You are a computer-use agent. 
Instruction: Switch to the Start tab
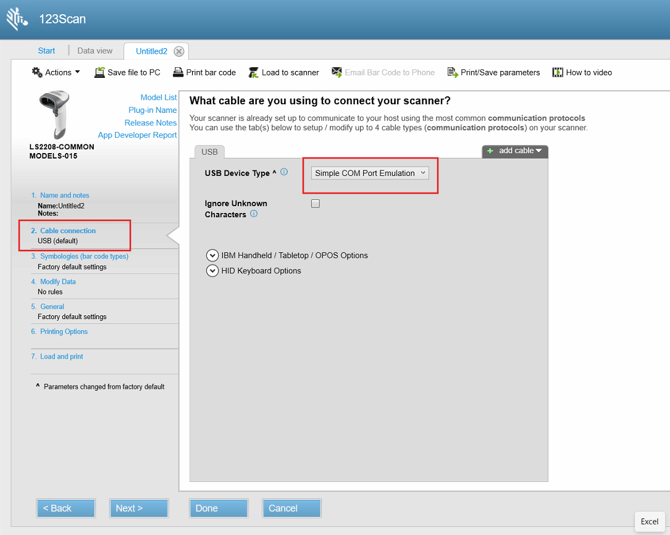point(47,51)
